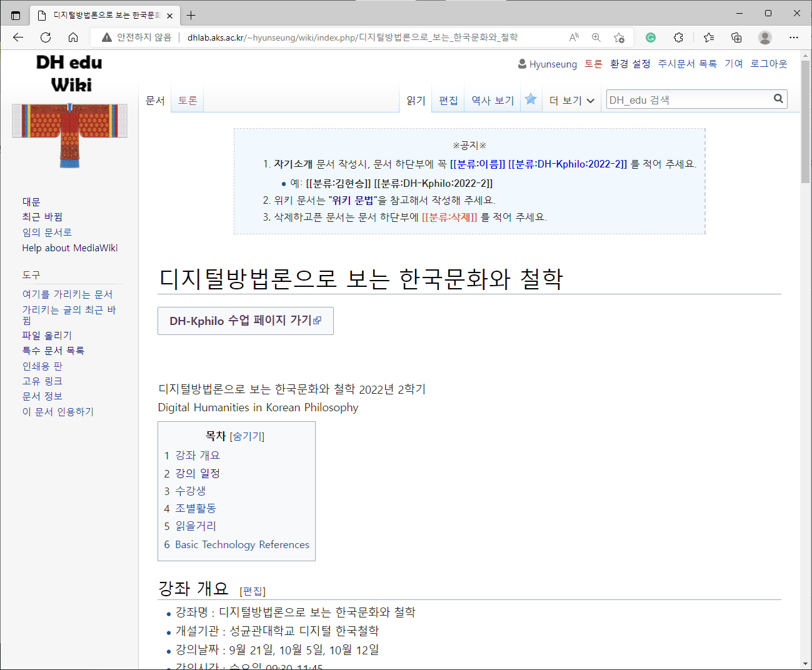This screenshot has width=812, height=670.
Task: Open 환경 설정 preferences
Action: pos(630,64)
